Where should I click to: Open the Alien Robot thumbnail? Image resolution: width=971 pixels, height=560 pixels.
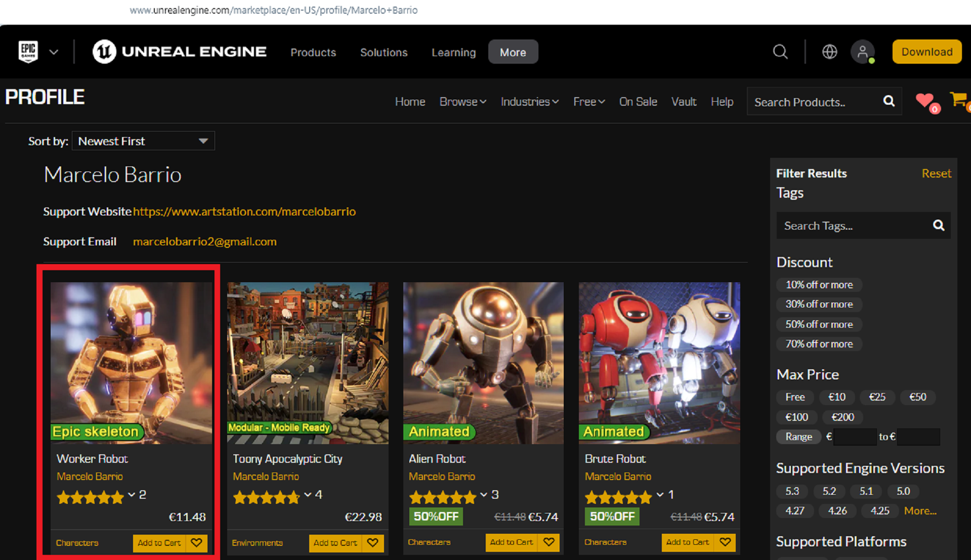(483, 363)
